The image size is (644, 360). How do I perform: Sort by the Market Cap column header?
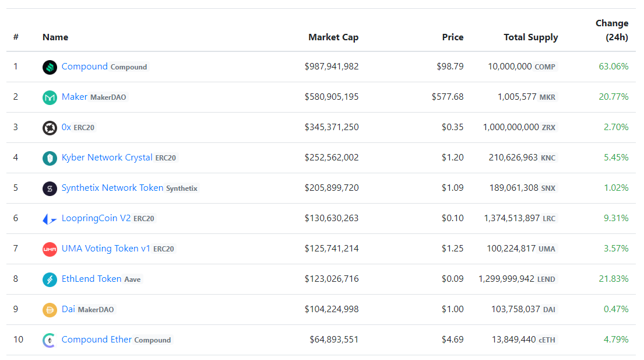(333, 37)
